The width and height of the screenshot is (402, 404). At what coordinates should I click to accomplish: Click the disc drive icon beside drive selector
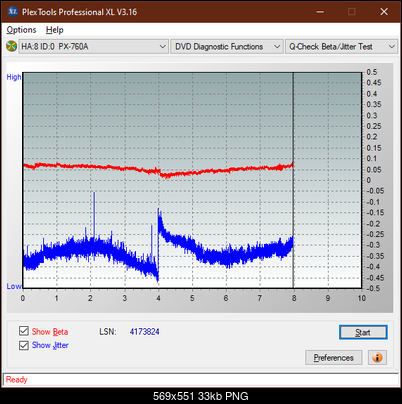11,46
